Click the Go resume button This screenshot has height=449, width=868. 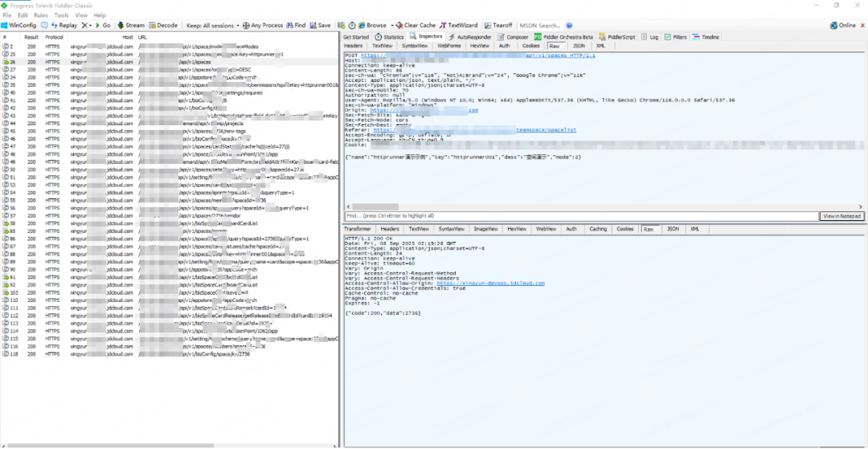coord(103,26)
